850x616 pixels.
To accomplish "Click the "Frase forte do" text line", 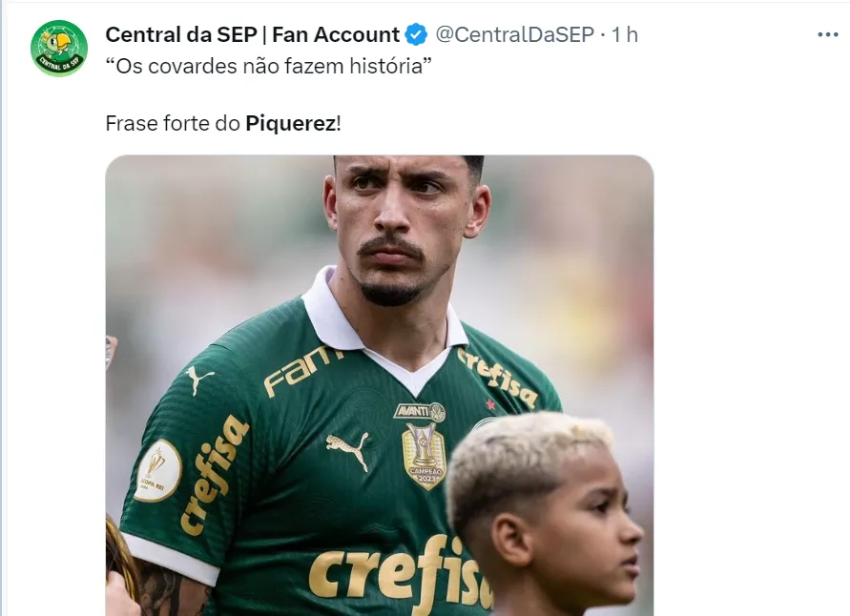I will (x=174, y=124).
